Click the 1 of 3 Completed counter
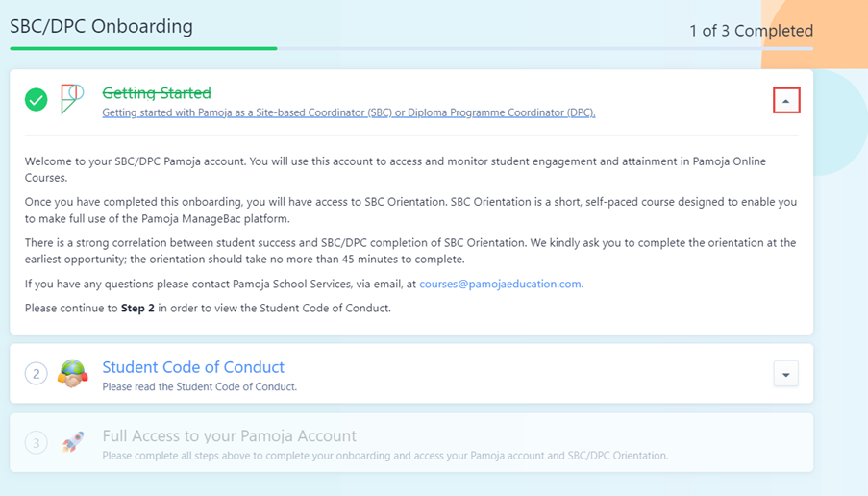The image size is (868, 496). click(751, 31)
